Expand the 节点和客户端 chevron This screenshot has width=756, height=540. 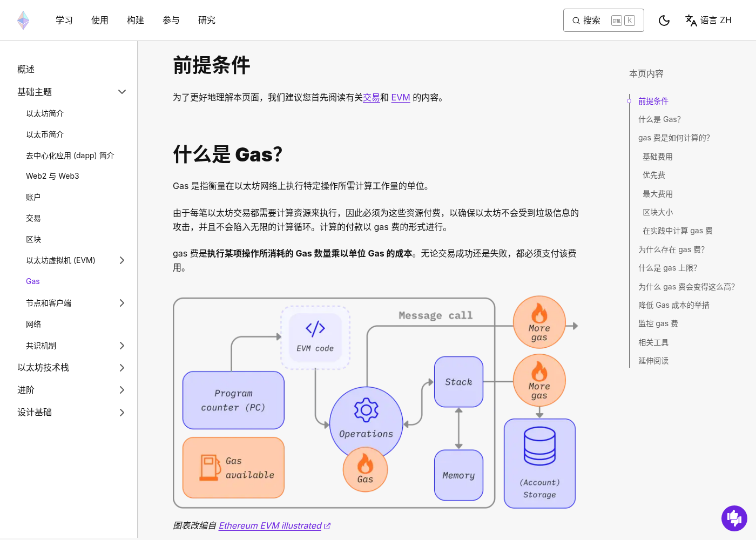(122, 303)
